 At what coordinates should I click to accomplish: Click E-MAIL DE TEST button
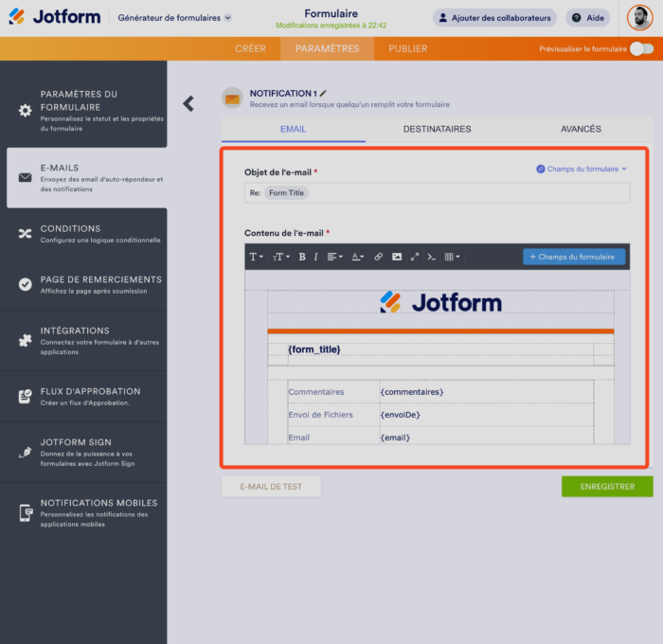coord(271,486)
